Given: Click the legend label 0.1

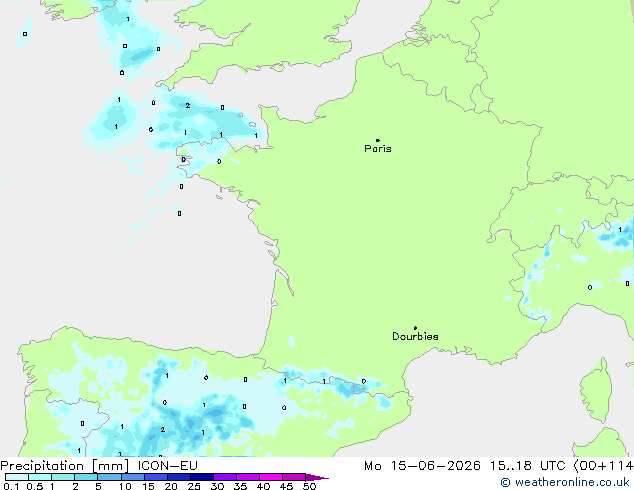Looking at the screenshot, I should point(12,486).
